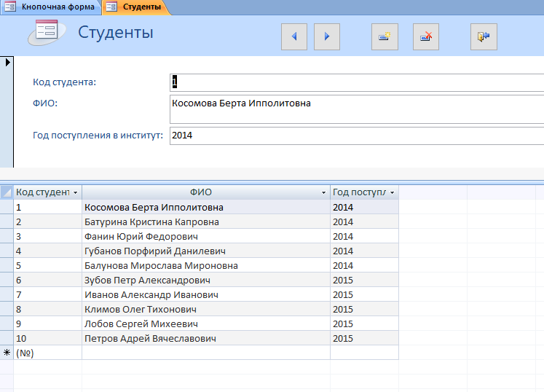Click student code cell 5
Screen dimensions: 544x392
pyautogui.click(x=47, y=266)
